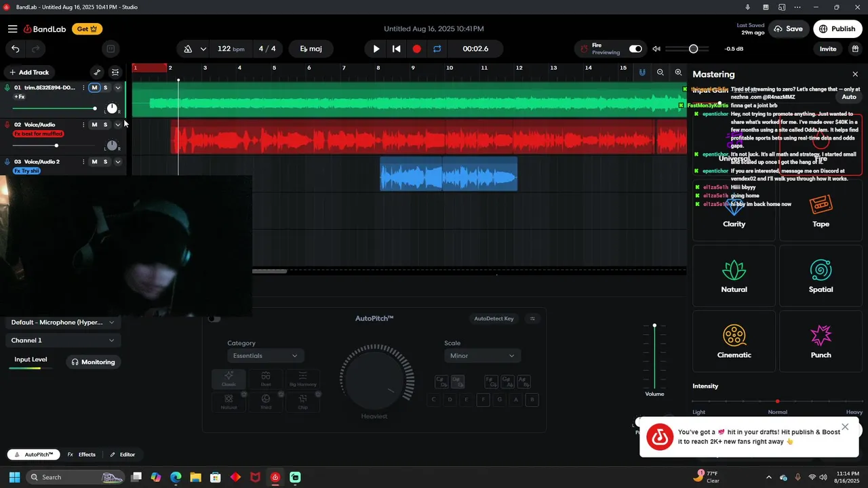Click the redo arrow icon
Viewport: 868px width, 488px height.
click(x=35, y=49)
